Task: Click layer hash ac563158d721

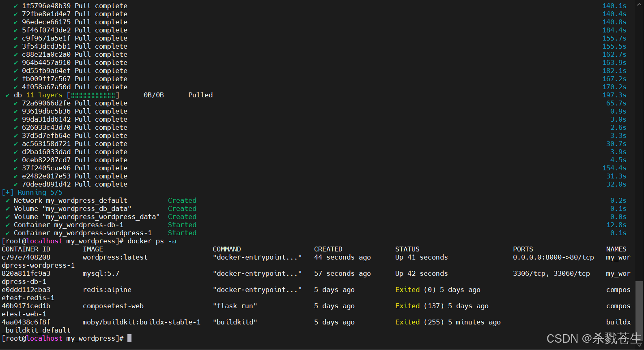Action: pyautogui.click(x=46, y=144)
